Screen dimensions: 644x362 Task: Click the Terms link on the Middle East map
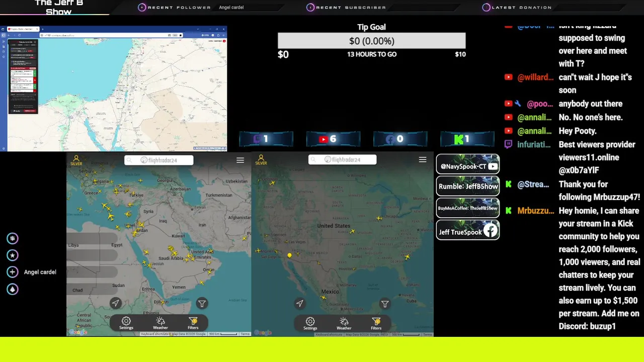click(x=245, y=334)
